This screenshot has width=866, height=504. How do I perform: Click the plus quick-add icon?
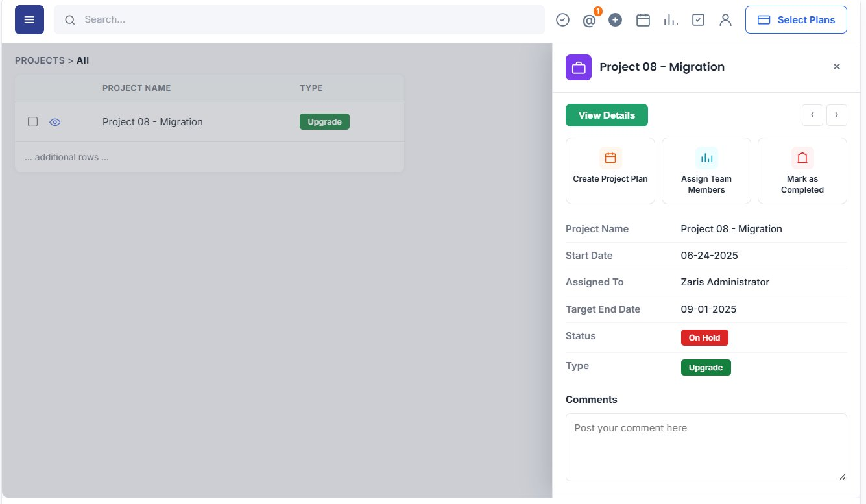pos(616,20)
